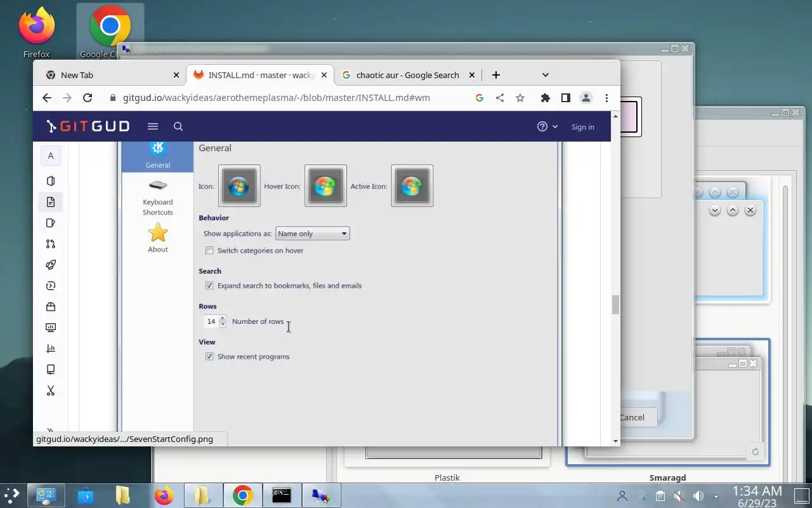Screen dimensions: 812x508
Task: Click page vertical scrollbar thumb
Action: point(615,305)
